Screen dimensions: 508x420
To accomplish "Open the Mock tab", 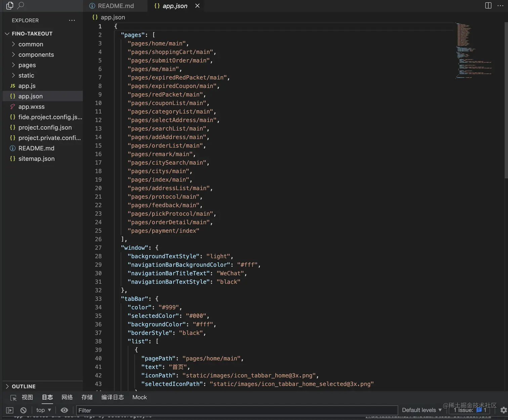I will [139, 398].
